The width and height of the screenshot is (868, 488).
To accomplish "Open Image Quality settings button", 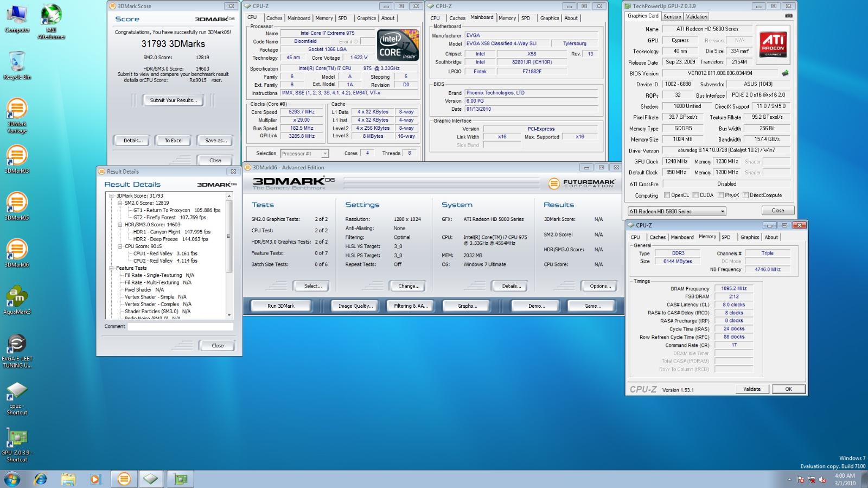I will [356, 306].
